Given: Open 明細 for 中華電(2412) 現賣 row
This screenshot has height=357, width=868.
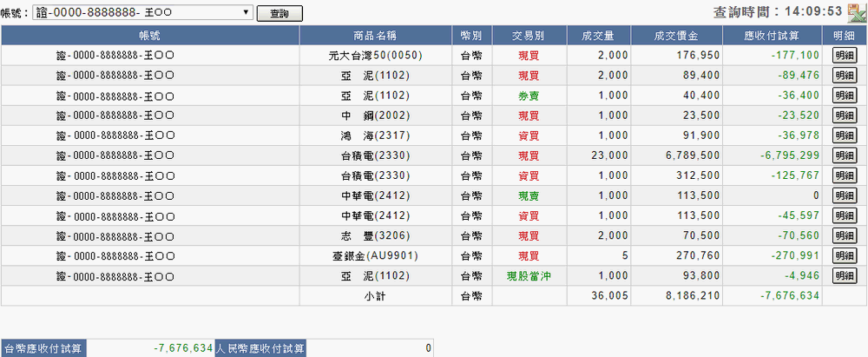Looking at the screenshot, I should click(x=845, y=195).
